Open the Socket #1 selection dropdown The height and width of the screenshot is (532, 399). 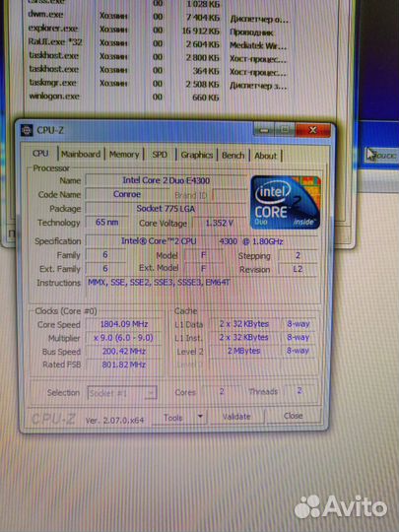(122, 393)
